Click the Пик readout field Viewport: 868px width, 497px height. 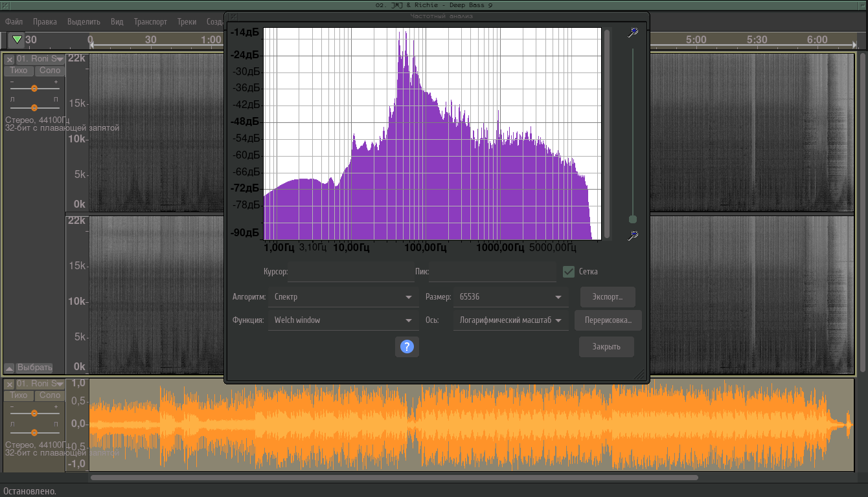pos(492,272)
